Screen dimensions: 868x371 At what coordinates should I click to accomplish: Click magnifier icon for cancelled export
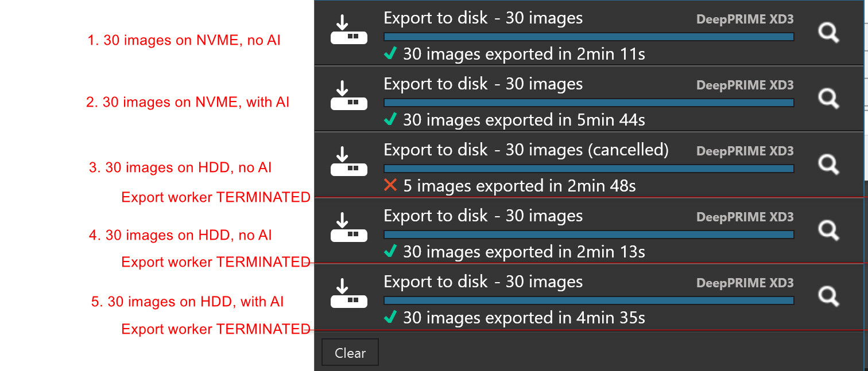(x=828, y=165)
